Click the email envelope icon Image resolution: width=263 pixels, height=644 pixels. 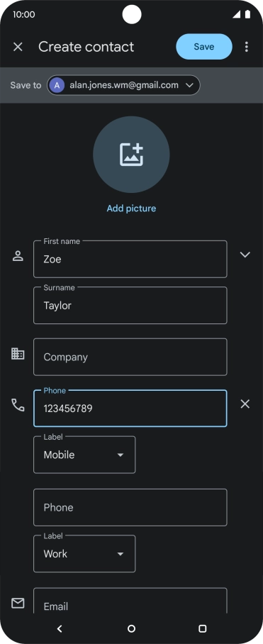[18, 603]
